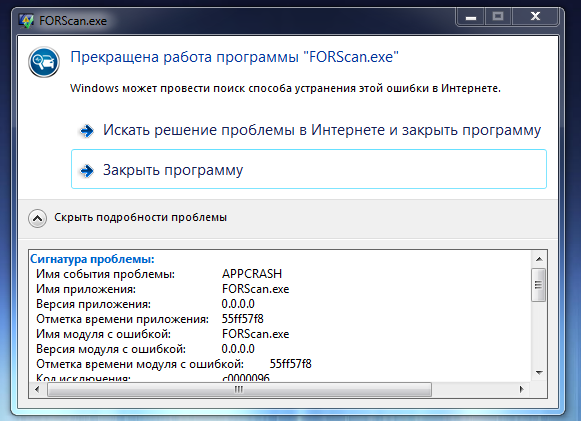
Task: Click "Имя приложения:" label
Action: coord(86,289)
